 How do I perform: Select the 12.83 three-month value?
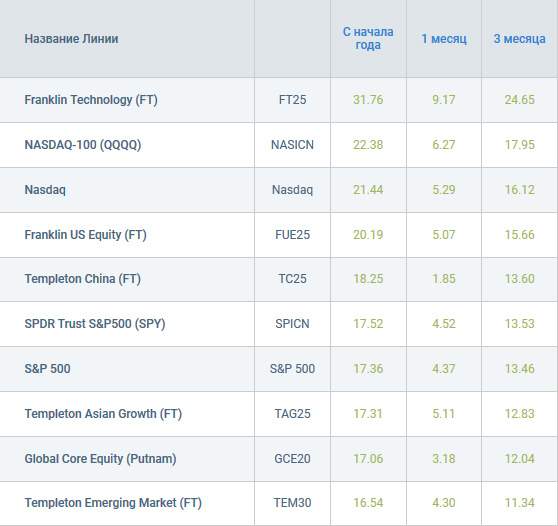pyautogui.click(x=520, y=414)
